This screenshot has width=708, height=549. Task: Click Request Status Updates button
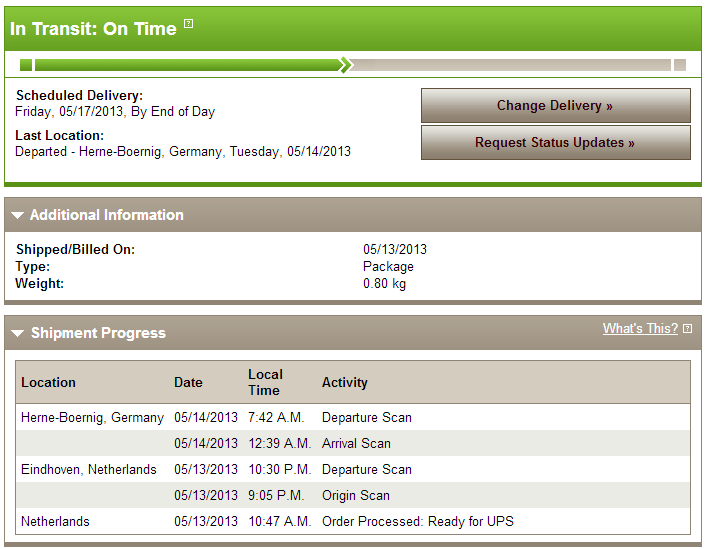pyautogui.click(x=556, y=143)
